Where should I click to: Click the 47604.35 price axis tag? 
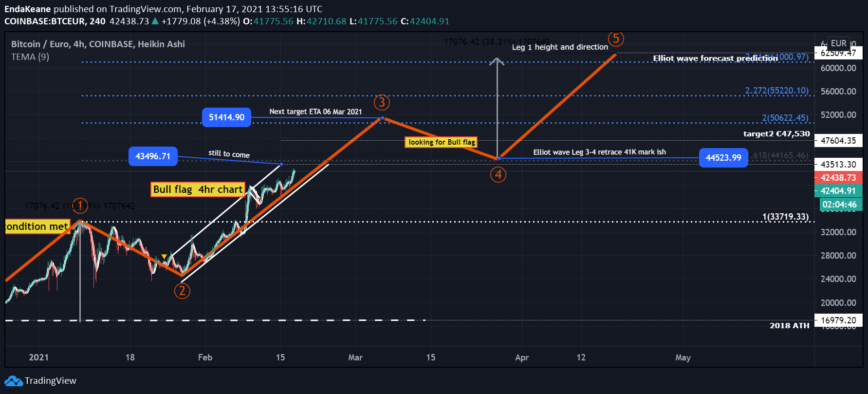838,141
